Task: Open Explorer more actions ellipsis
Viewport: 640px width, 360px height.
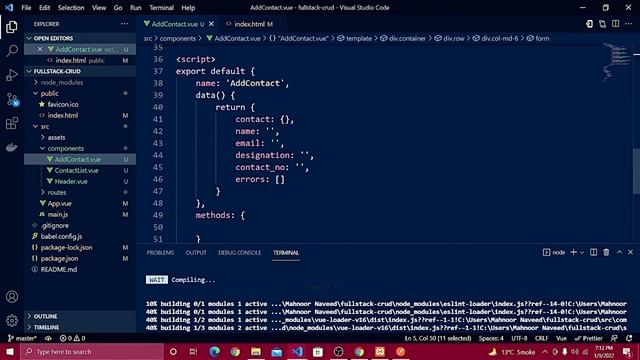Action: point(124,24)
